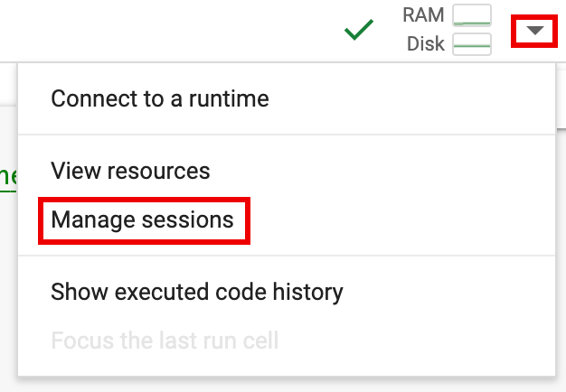Click the "Disk" text label

[x=425, y=43]
